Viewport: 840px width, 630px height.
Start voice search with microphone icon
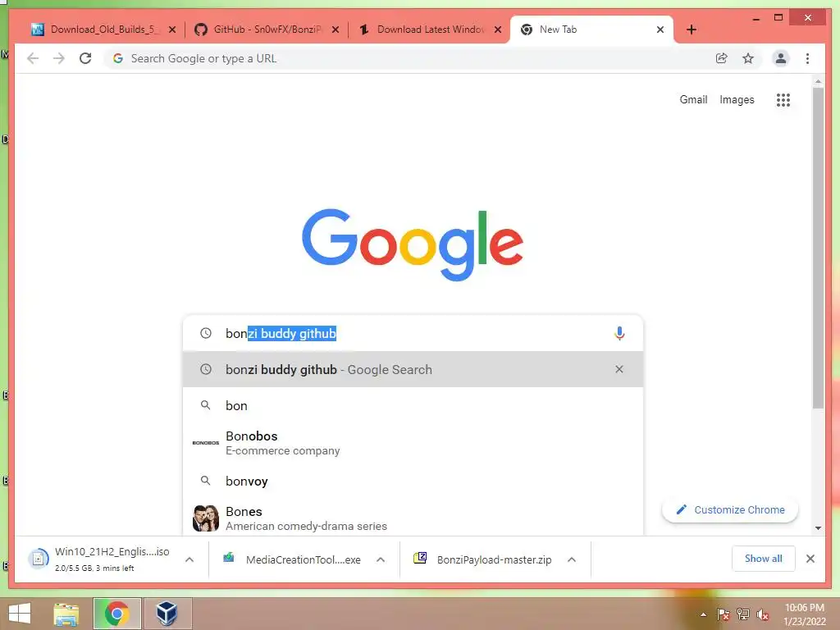pyautogui.click(x=619, y=333)
